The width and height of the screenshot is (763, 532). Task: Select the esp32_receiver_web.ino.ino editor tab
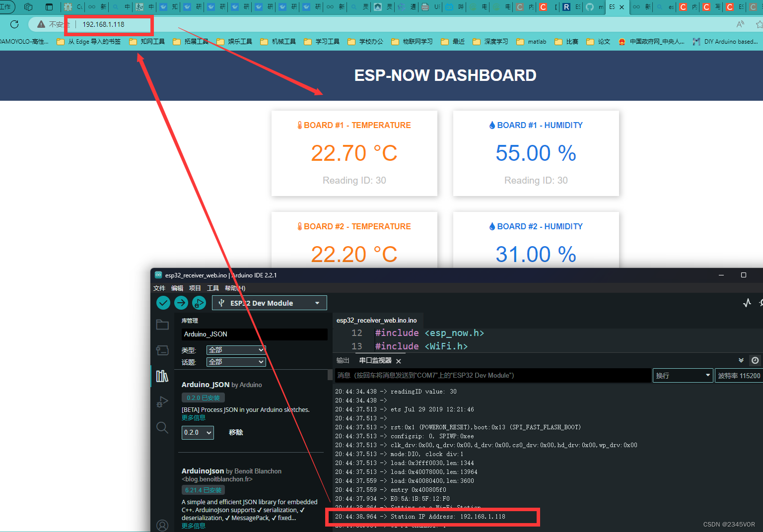click(377, 321)
